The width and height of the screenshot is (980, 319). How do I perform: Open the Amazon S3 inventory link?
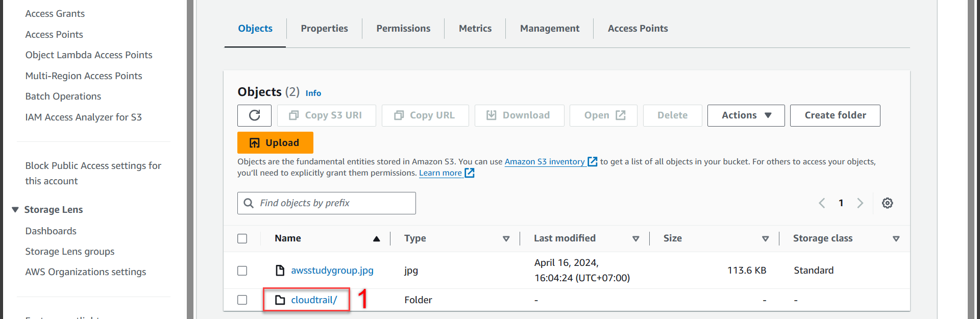click(544, 162)
